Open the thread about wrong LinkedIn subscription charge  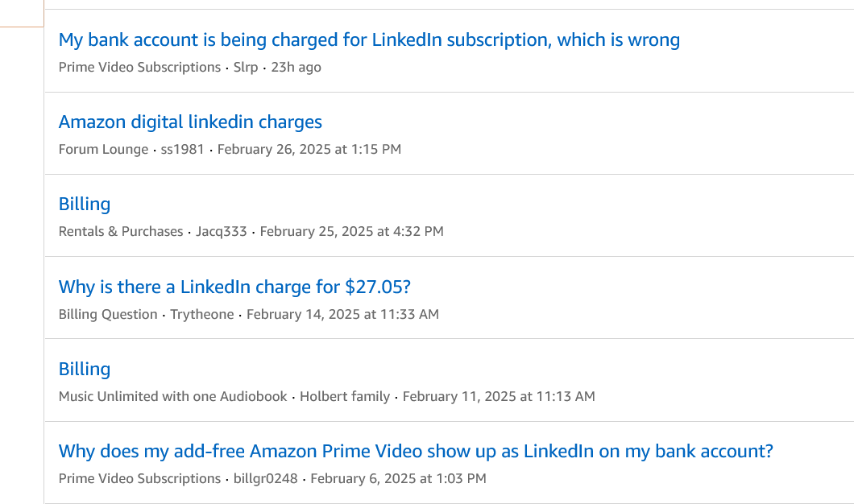coord(369,39)
